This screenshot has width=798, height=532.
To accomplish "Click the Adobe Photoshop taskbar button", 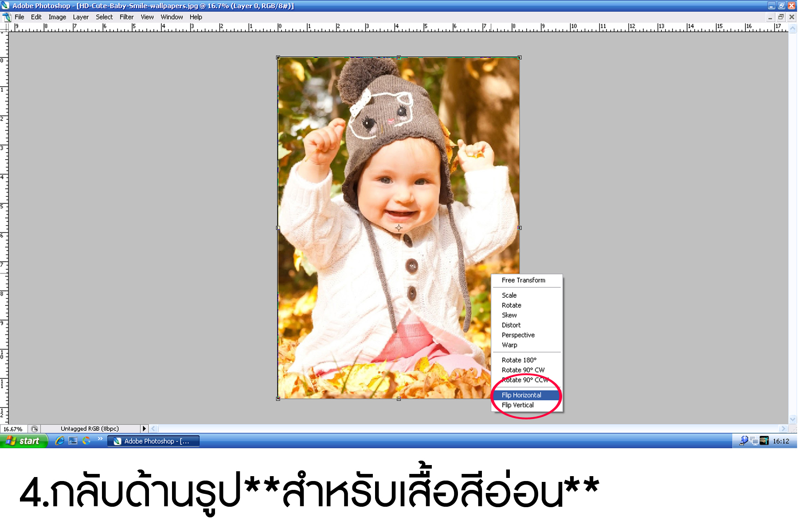I will pos(153,441).
